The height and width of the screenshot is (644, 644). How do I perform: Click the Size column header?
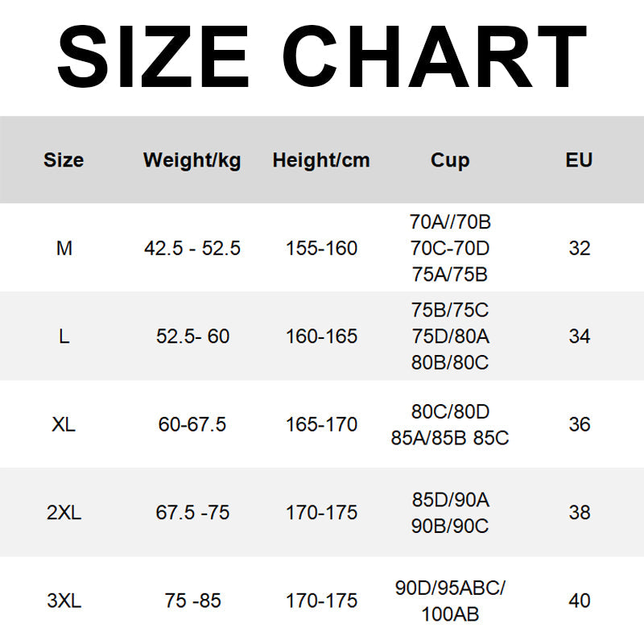coord(64,160)
